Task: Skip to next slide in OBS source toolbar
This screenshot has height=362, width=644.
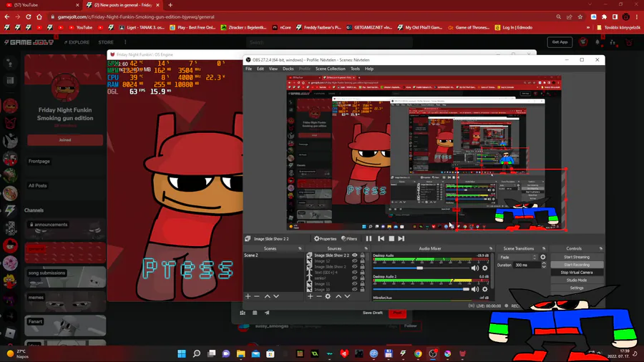Action: tap(401, 238)
